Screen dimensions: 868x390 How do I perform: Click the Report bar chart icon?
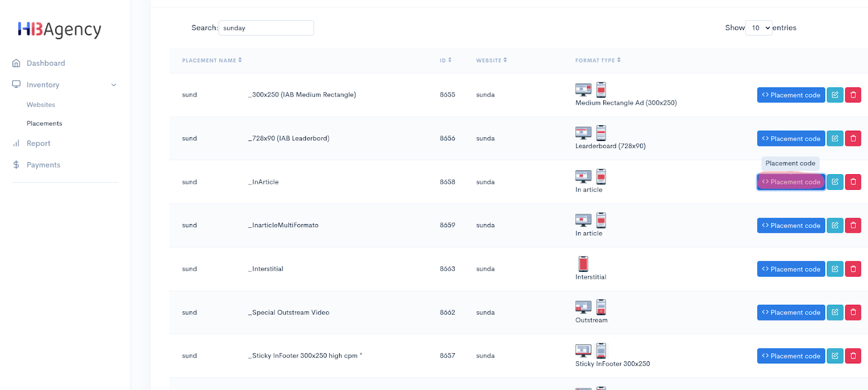tap(16, 143)
